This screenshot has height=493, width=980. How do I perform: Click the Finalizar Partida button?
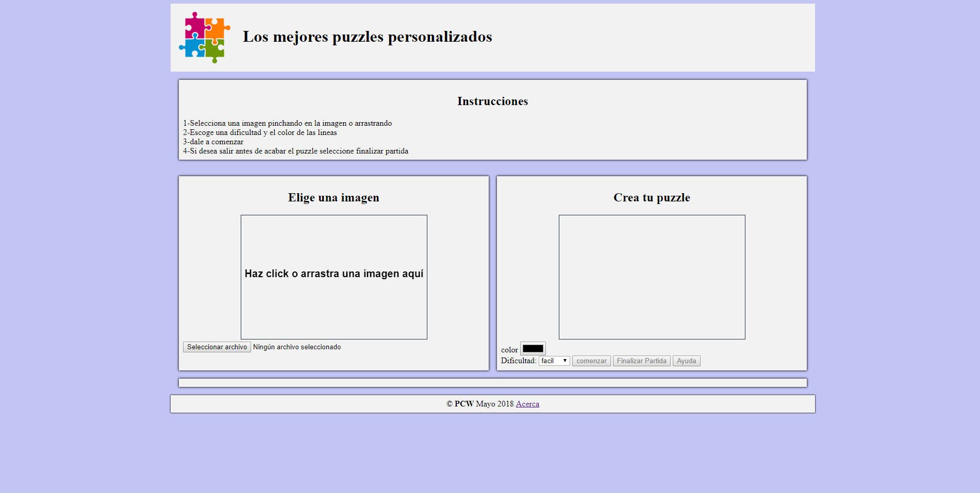(641, 361)
